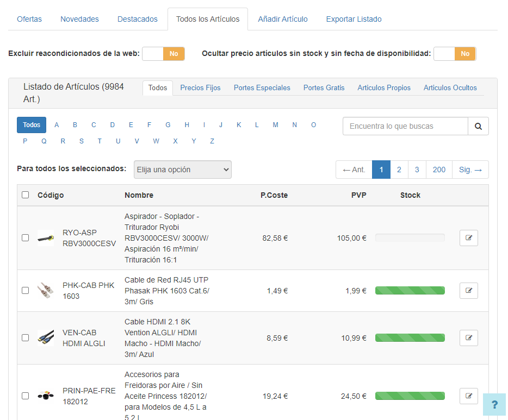Image resolution: width=508 pixels, height=420 pixels.
Task: Open the Portes Gratis sub-tab
Action: 324,87
